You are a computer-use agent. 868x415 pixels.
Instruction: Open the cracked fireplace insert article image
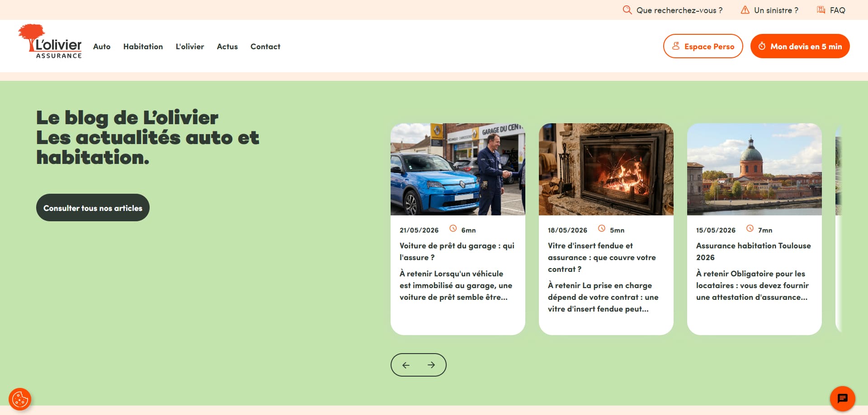click(x=606, y=169)
